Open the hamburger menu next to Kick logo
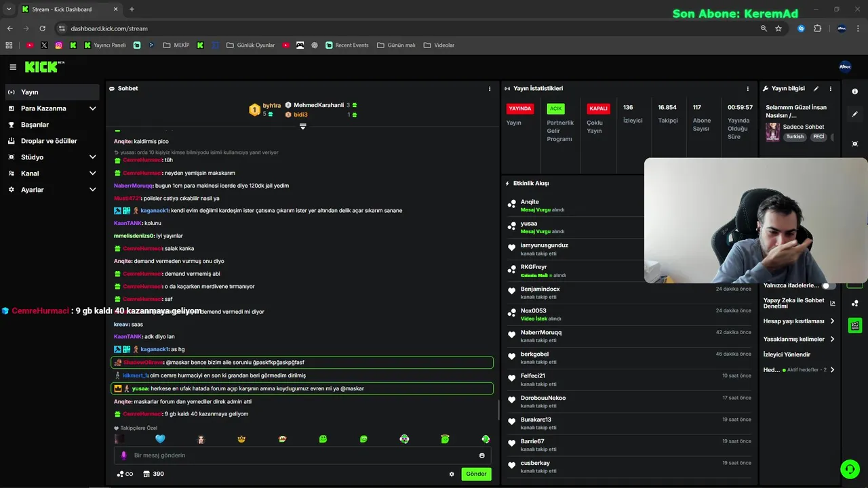The image size is (868, 488). click(x=13, y=67)
